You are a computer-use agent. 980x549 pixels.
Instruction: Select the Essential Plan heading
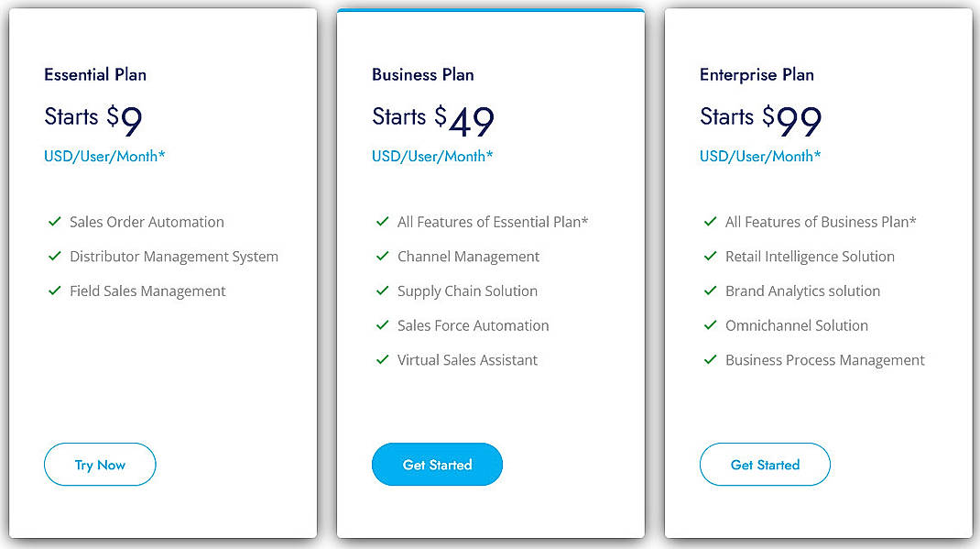94,74
